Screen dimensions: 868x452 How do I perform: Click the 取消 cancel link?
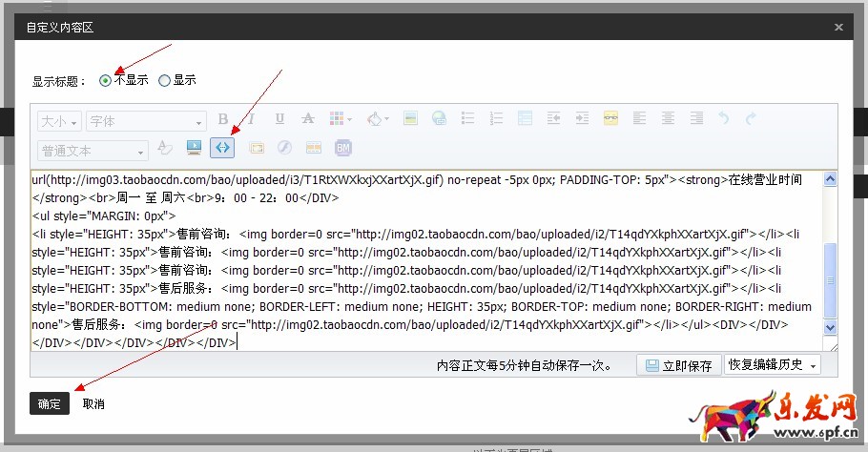click(x=93, y=403)
